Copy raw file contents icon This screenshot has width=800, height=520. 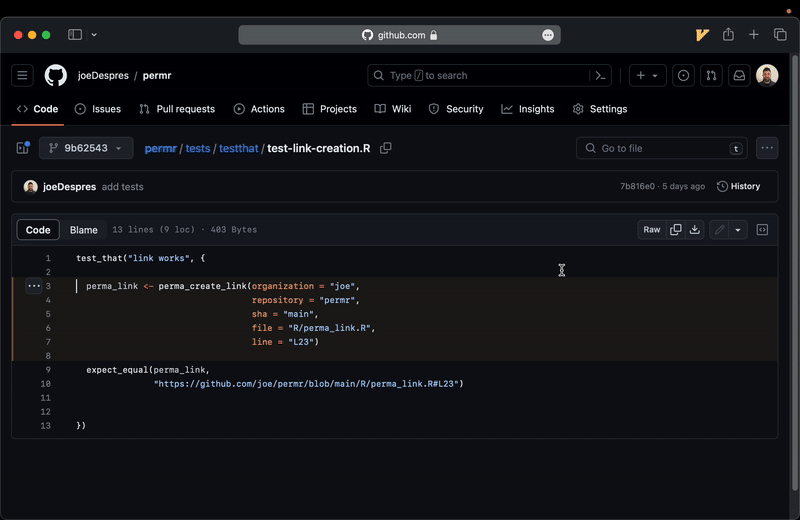676,230
